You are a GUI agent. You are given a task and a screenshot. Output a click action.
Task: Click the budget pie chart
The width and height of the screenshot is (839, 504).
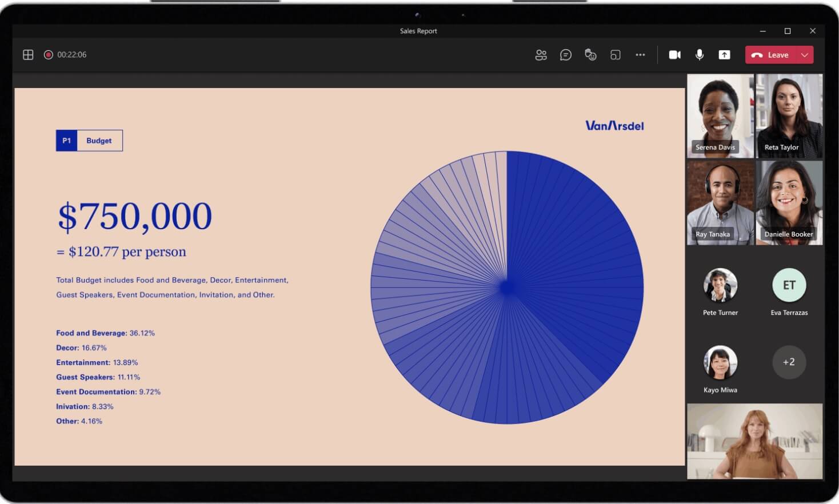coord(507,287)
